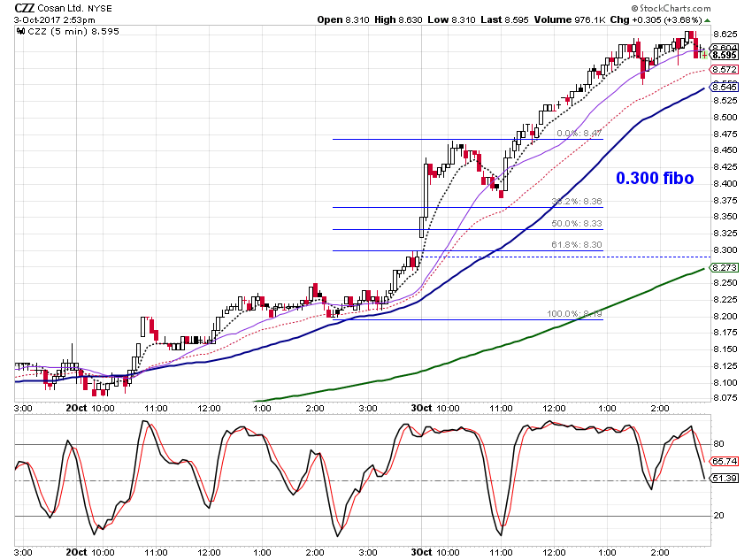Image resolution: width=752 pixels, height=560 pixels.
Task: Click the black 51.39 stochastic value tag
Action: click(x=725, y=478)
